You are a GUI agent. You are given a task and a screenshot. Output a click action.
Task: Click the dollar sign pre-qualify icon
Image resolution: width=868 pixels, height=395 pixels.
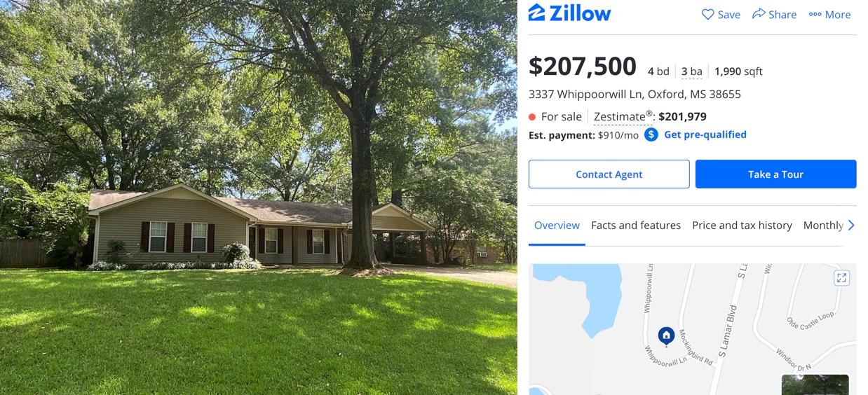651,134
